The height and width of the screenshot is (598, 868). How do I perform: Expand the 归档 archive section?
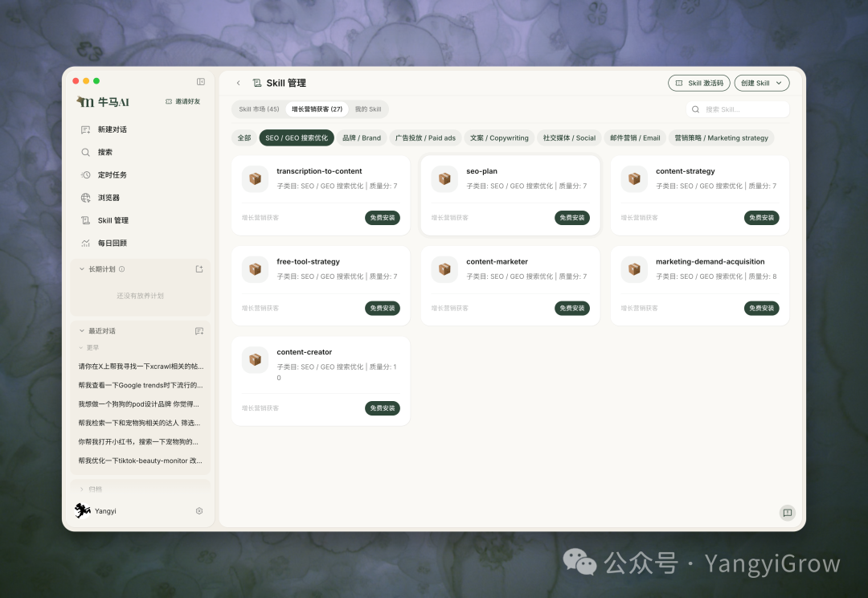81,489
